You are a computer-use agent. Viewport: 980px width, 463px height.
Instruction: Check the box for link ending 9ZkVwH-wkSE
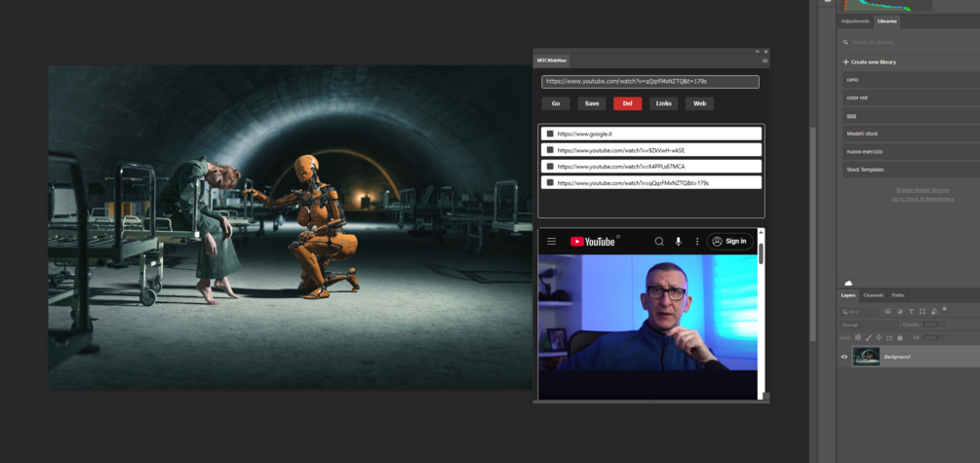point(550,150)
